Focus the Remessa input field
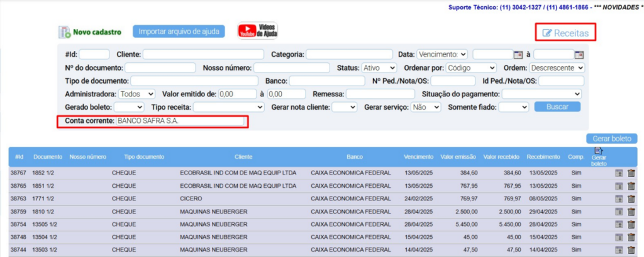The image size is (644, 257). (x=382, y=94)
